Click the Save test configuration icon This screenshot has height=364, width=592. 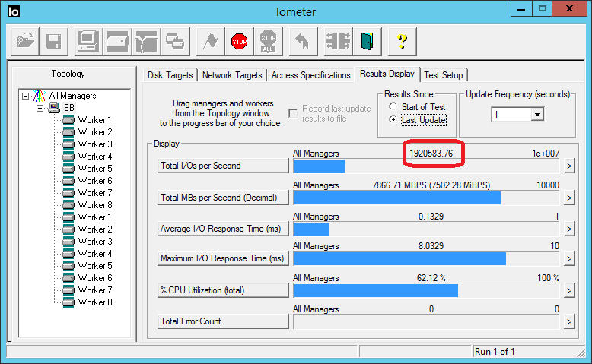[54, 42]
